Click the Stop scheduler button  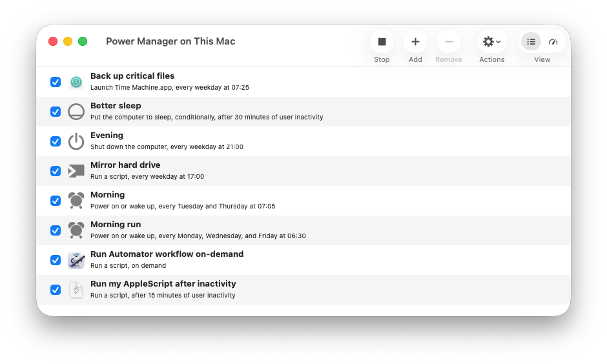(382, 42)
